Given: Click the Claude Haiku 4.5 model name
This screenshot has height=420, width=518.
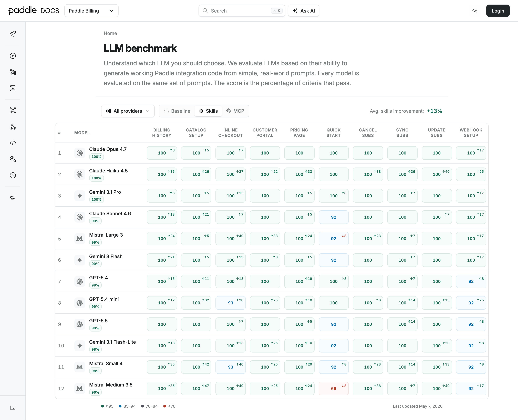Looking at the screenshot, I should tap(108, 171).
